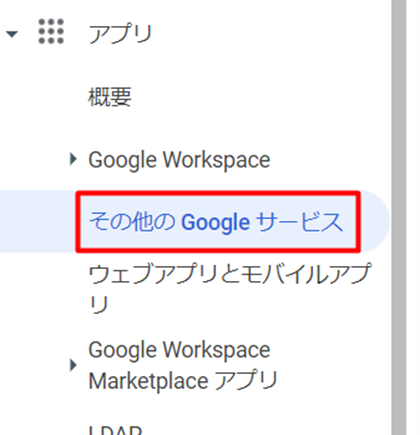
Task: Select the Google Workspace menu item
Action: (x=179, y=160)
